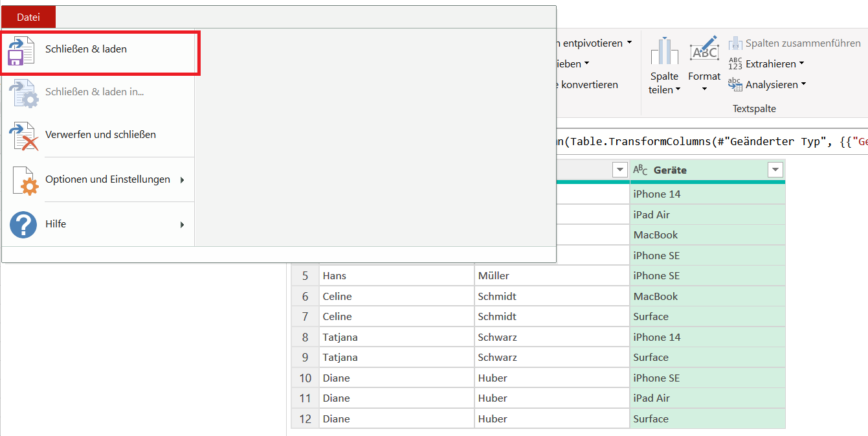Screen dimensions: 868x436
Task: Select row number 10
Action: coord(305,378)
